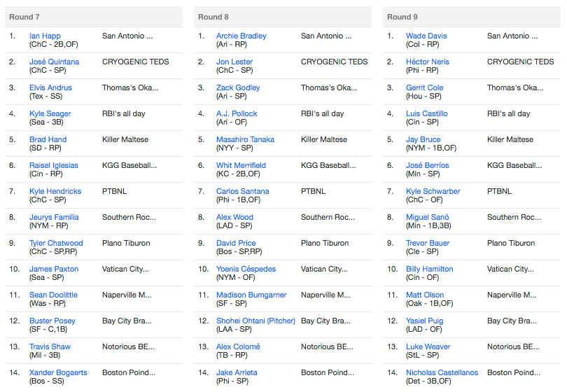
Task: Click Jon Lester in Round 8
Action: (x=234, y=62)
